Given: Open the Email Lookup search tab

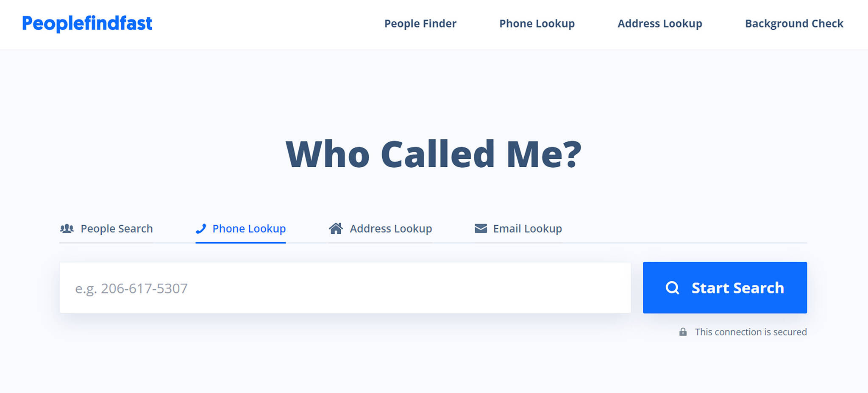Looking at the screenshot, I should coord(518,229).
